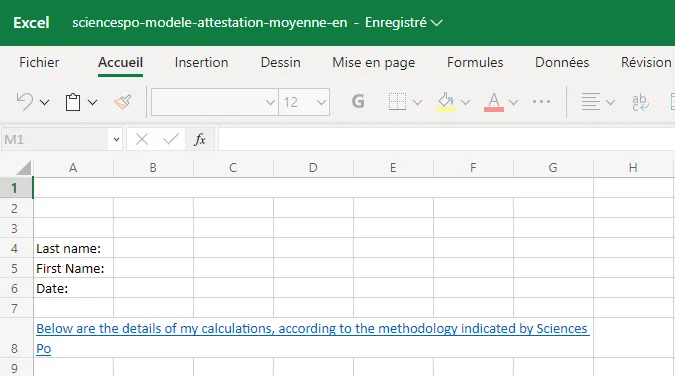Click the cell Borders icon
This screenshot has width=675, height=376.
pyautogui.click(x=397, y=102)
